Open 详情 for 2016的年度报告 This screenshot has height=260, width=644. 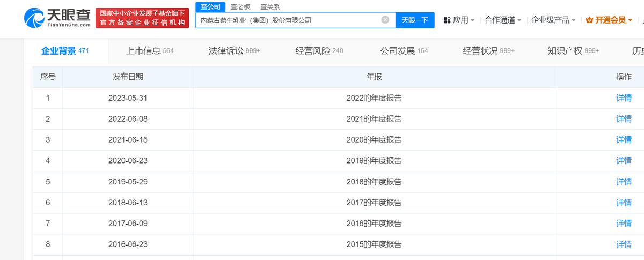tap(624, 224)
